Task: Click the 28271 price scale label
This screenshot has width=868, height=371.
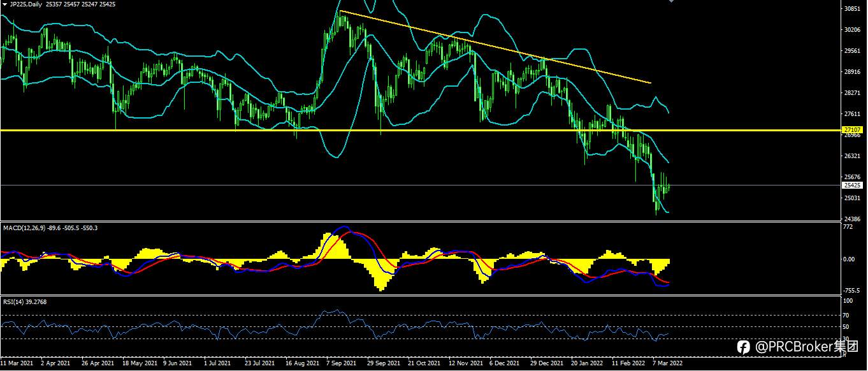Action: [853, 93]
